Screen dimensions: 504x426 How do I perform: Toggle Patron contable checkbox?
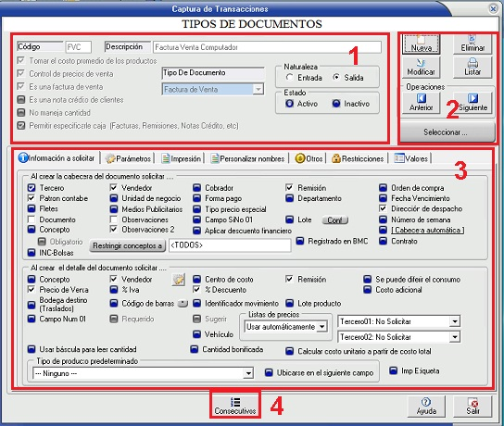point(31,198)
